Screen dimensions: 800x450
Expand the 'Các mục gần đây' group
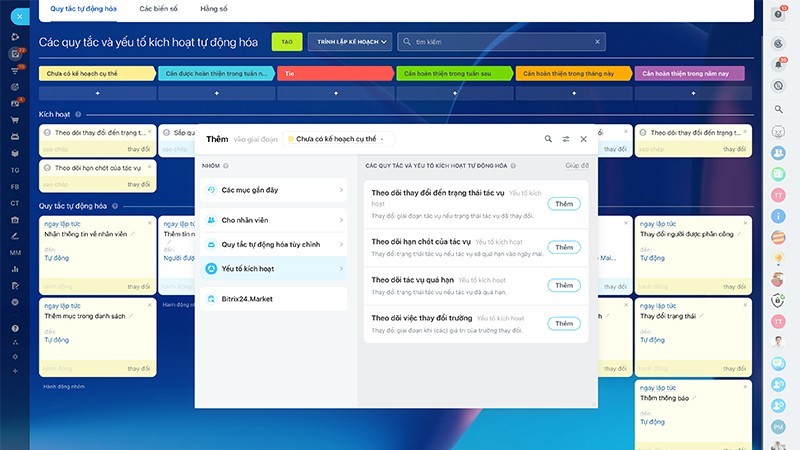[273, 190]
